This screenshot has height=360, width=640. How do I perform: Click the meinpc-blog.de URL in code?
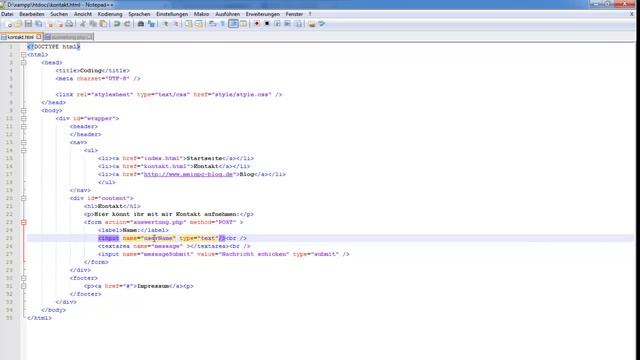point(188,174)
